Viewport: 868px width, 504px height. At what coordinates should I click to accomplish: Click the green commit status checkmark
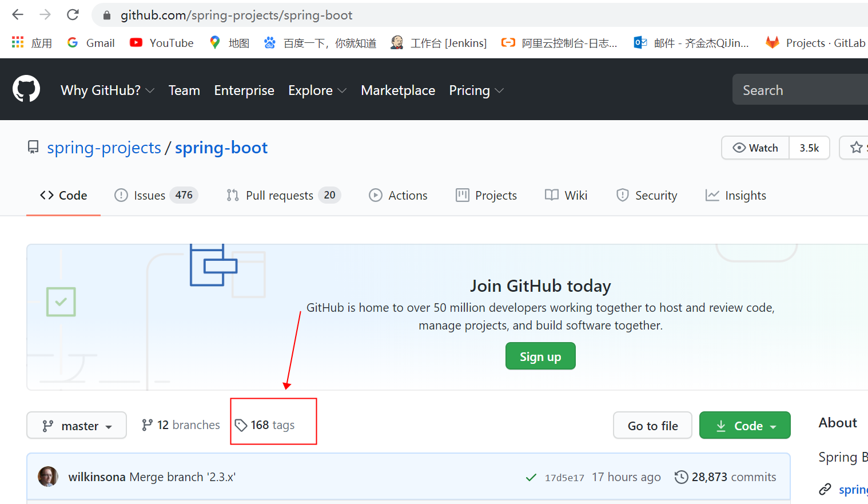pyautogui.click(x=531, y=477)
